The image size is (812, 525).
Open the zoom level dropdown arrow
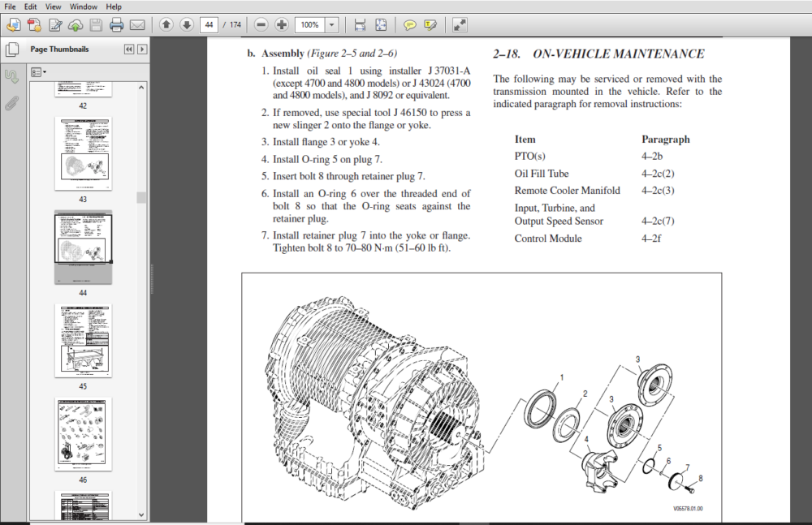click(x=332, y=24)
